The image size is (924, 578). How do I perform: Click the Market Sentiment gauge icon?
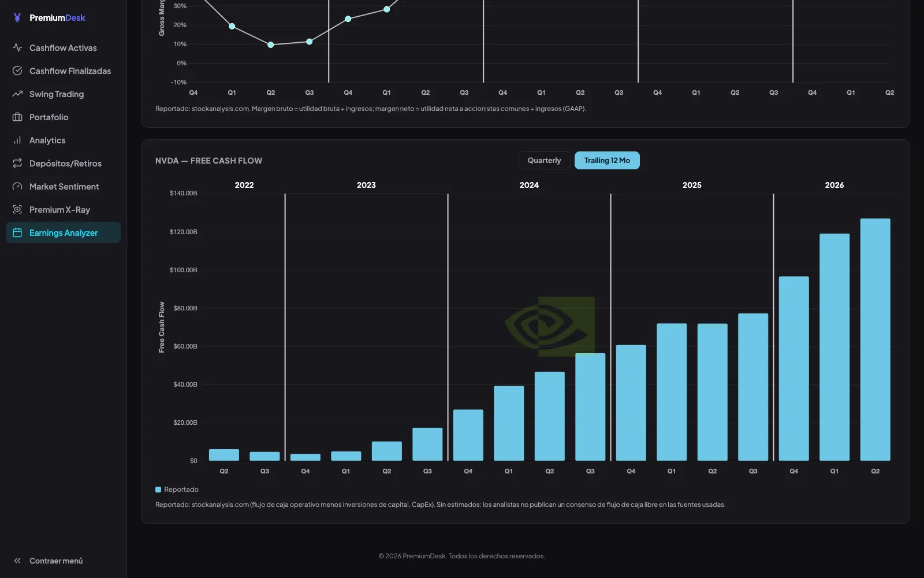point(17,186)
